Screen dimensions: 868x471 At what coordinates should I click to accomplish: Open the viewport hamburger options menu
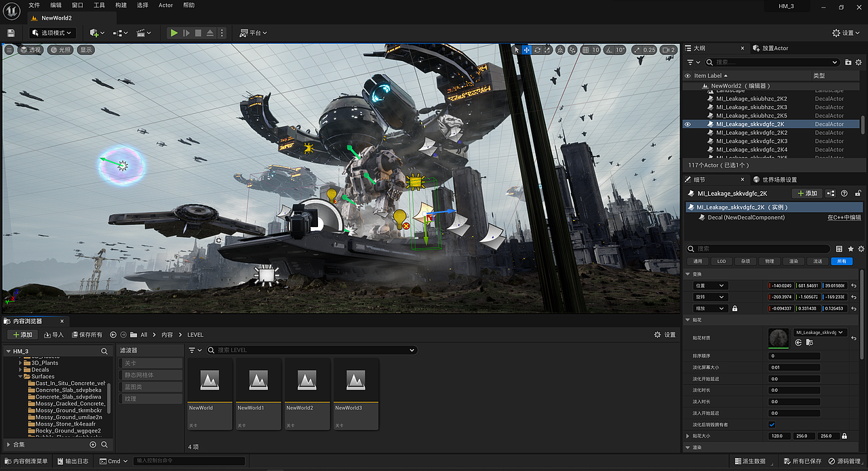9,49
